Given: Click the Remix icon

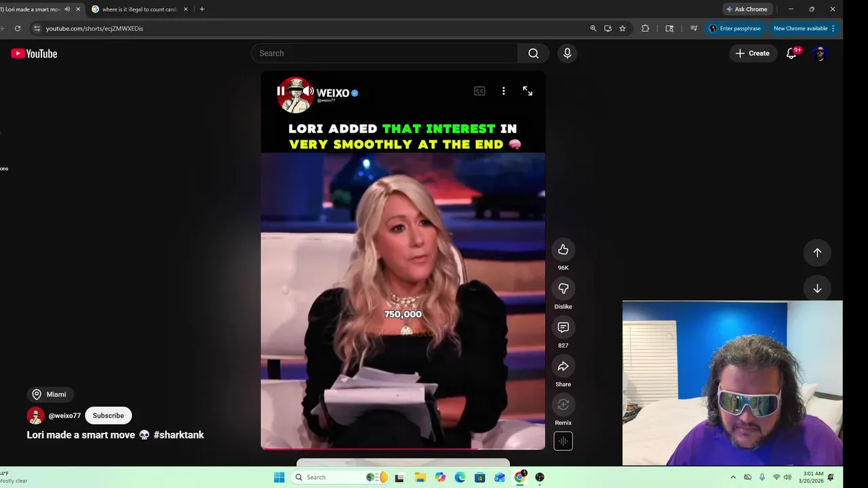Looking at the screenshot, I should [x=563, y=405].
